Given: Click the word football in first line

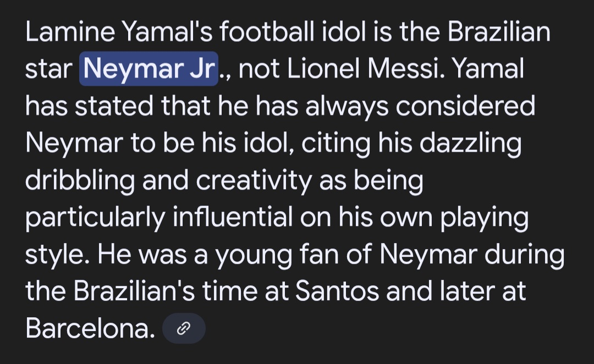Looking at the screenshot, I should tap(267, 31).
